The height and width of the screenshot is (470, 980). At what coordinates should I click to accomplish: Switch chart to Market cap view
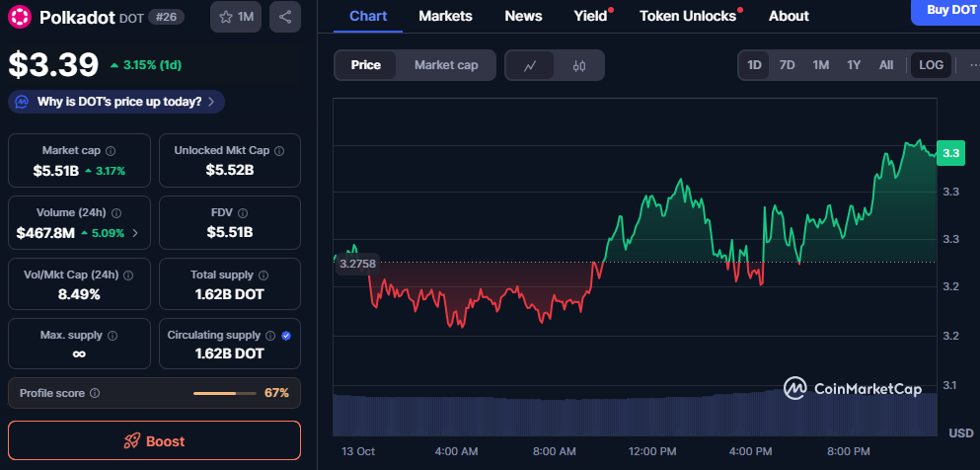point(446,65)
